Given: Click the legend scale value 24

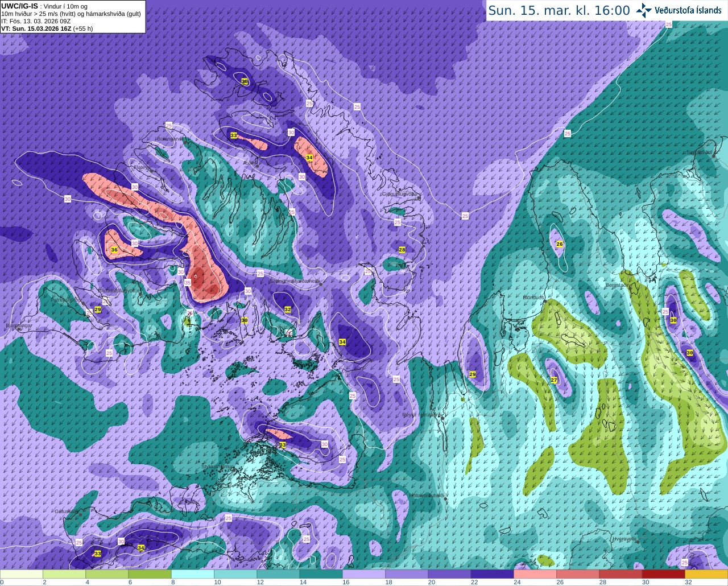Looking at the screenshot, I should 517,583.
